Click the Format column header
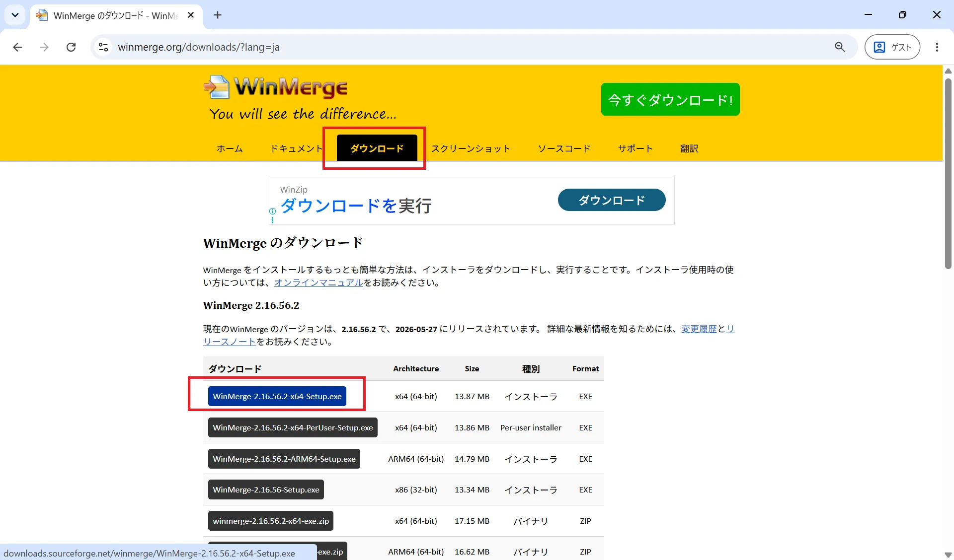 click(585, 369)
